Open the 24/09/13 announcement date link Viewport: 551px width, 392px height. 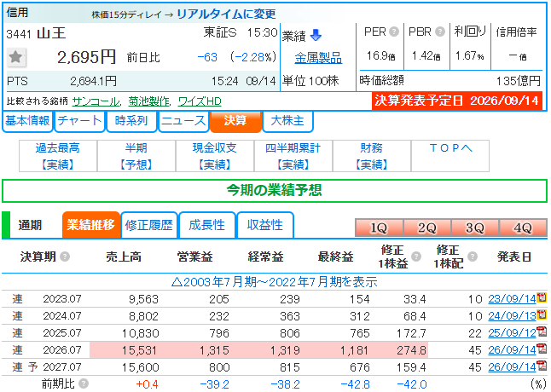[512, 316]
